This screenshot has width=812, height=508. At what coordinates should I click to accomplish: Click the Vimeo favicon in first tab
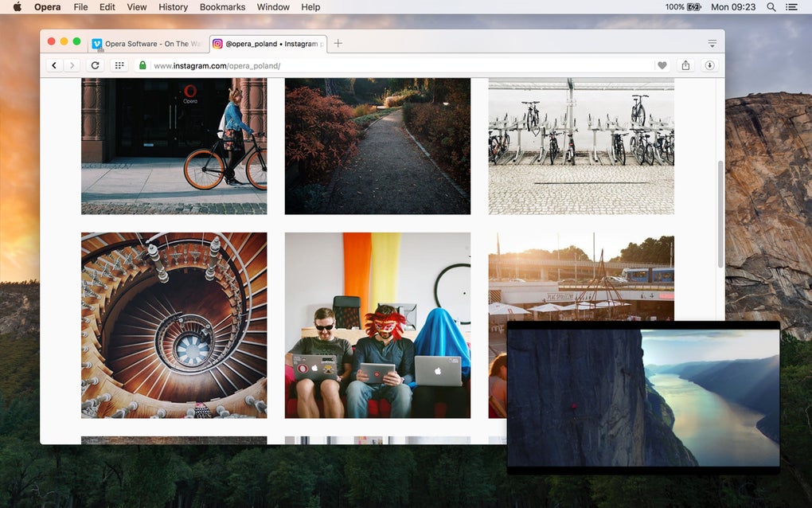pos(97,44)
